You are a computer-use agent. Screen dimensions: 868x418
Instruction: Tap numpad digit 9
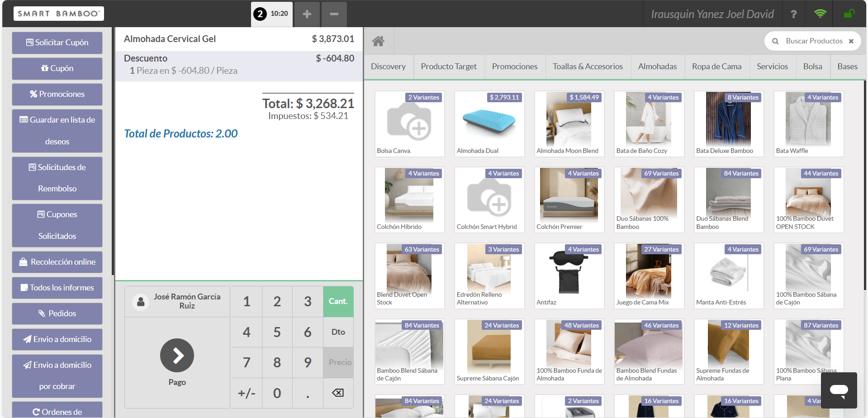[308, 362]
